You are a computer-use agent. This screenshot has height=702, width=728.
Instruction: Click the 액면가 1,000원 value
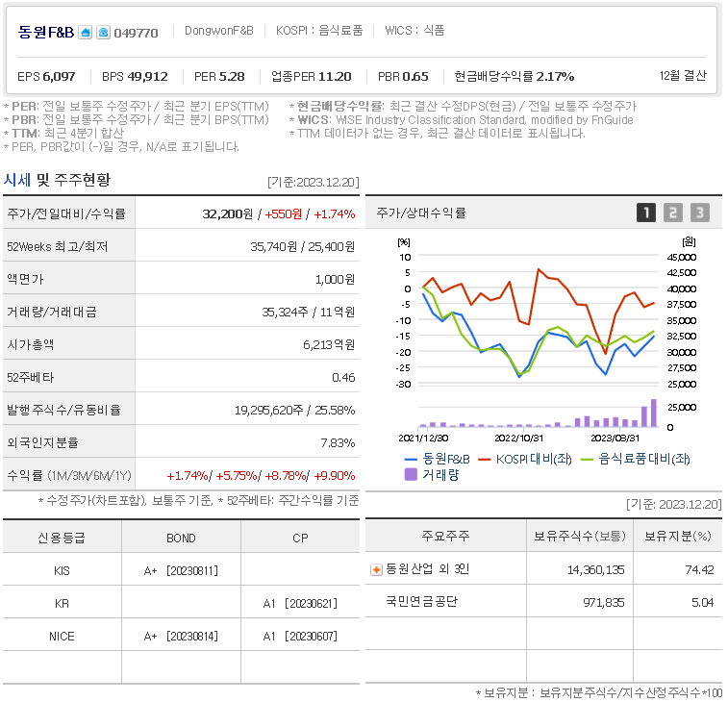(336, 280)
